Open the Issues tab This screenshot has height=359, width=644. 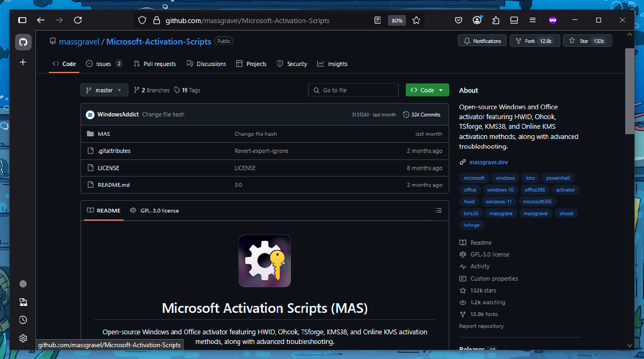[x=104, y=64]
